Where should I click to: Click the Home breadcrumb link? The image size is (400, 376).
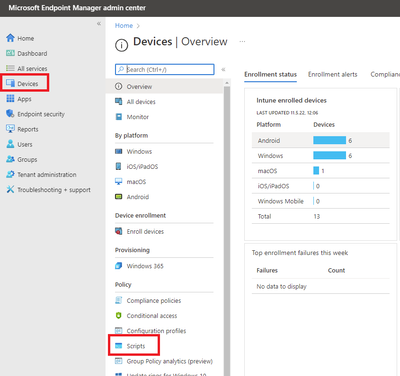124,26
